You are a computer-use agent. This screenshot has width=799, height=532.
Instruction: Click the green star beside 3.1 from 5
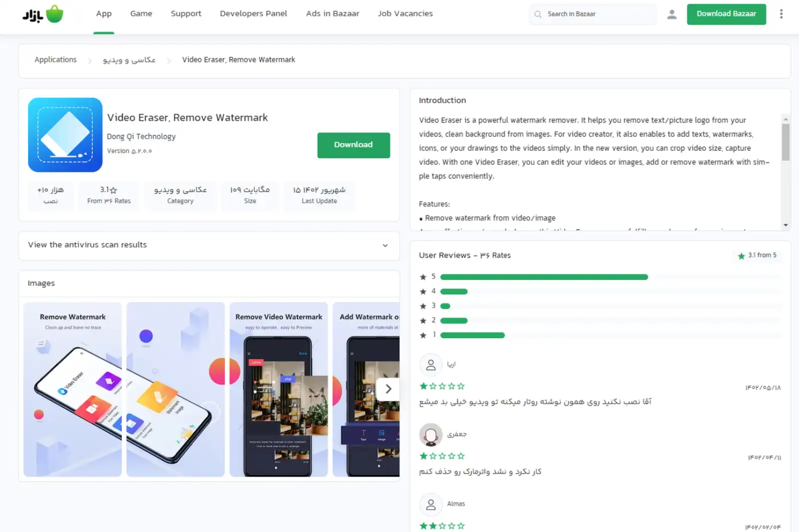click(741, 256)
